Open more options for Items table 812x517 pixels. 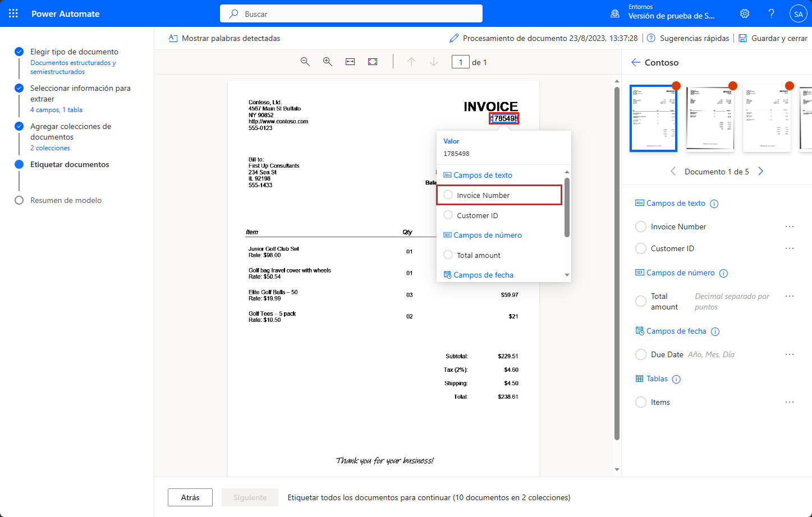point(790,402)
